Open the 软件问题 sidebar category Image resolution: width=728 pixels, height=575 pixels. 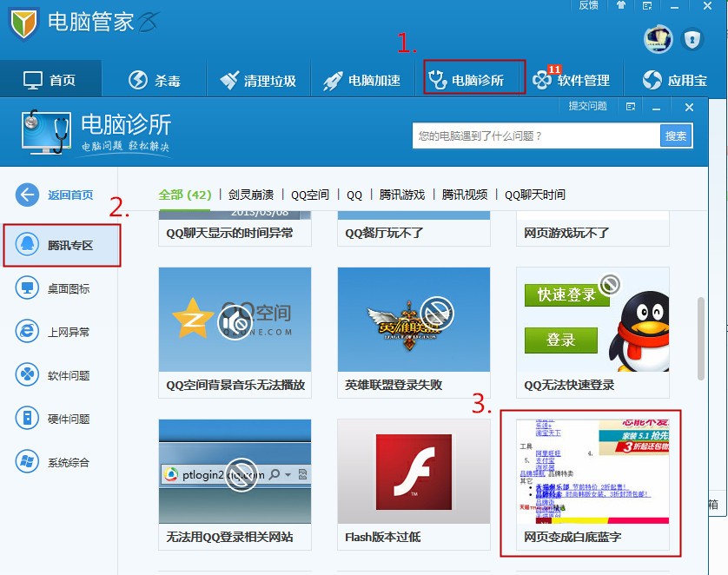pyautogui.click(x=59, y=375)
